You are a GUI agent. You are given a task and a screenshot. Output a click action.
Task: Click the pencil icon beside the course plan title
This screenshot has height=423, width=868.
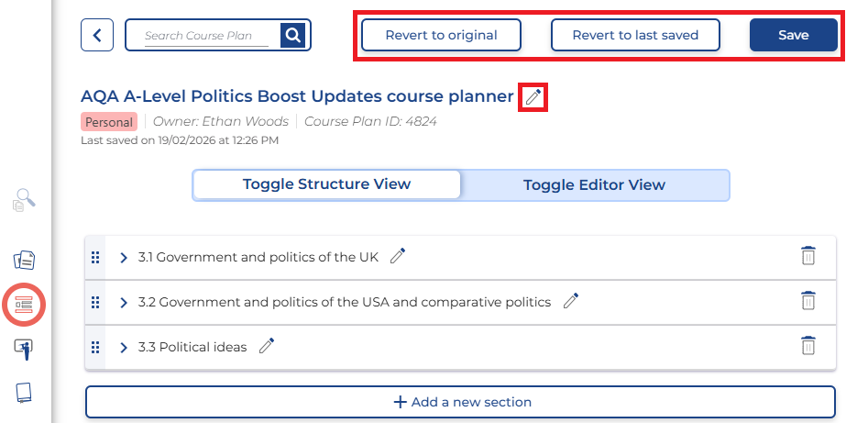coord(533,96)
